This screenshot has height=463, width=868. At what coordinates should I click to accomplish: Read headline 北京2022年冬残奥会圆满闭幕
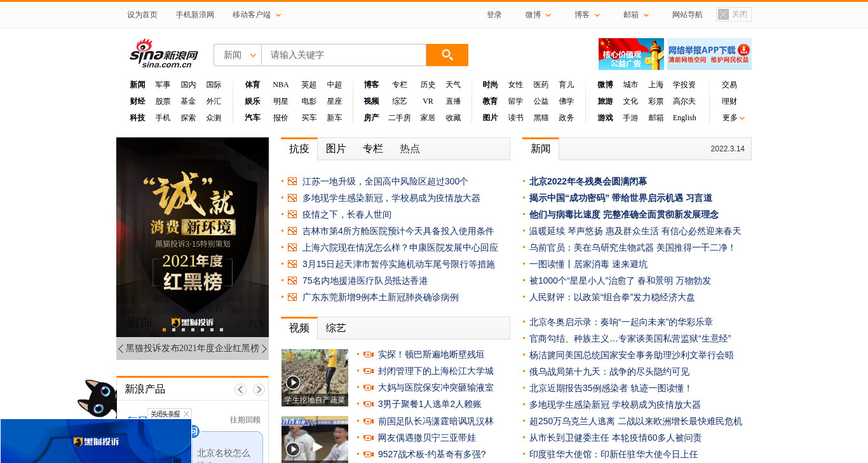tap(588, 181)
